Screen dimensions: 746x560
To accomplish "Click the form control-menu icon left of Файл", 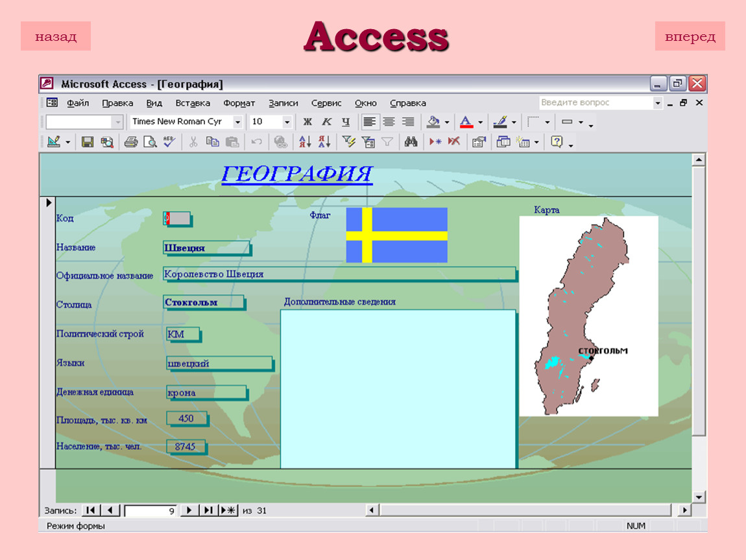I will point(52,102).
